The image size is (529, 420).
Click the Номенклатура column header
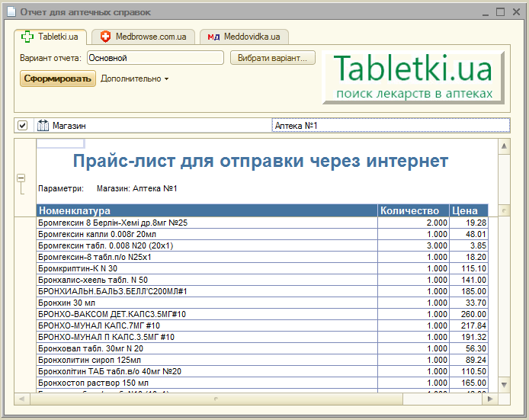pyautogui.click(x=207, y=210)
